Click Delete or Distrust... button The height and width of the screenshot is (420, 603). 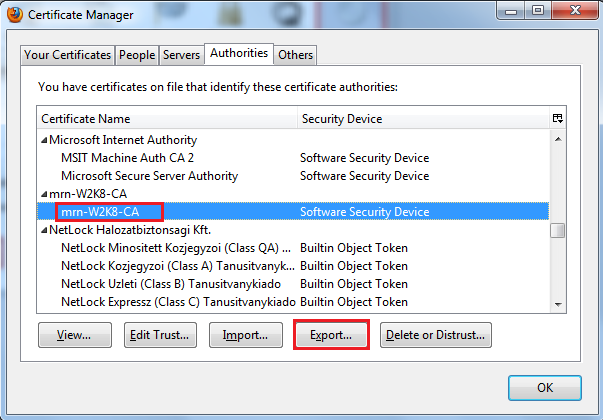click(435, 335)
